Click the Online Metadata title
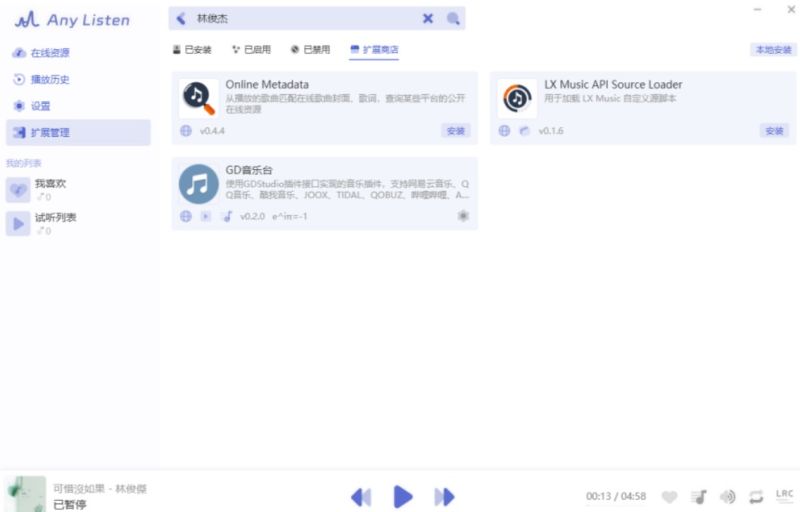The image size is (800, 512). (x=267, y=85)
